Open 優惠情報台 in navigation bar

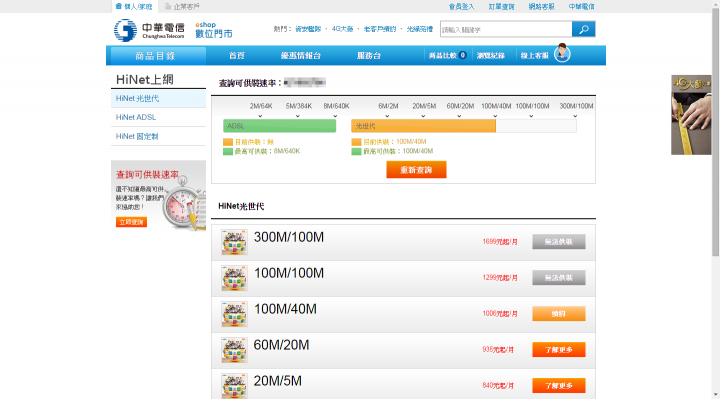click(x=301, y=56)
